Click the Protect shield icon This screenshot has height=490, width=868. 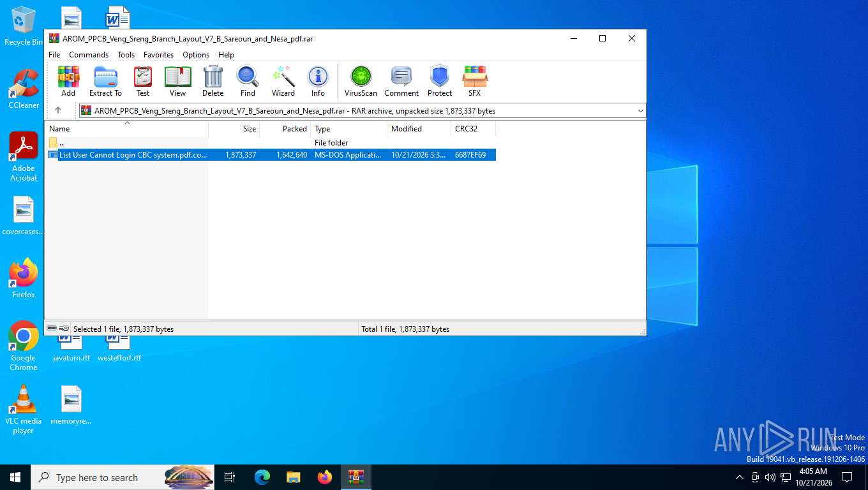[x=440, y=81]
